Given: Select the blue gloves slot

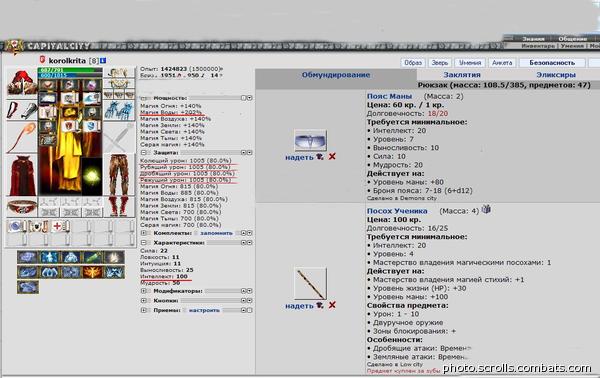Looking at the screenshot, I should [x=119, y=111].
